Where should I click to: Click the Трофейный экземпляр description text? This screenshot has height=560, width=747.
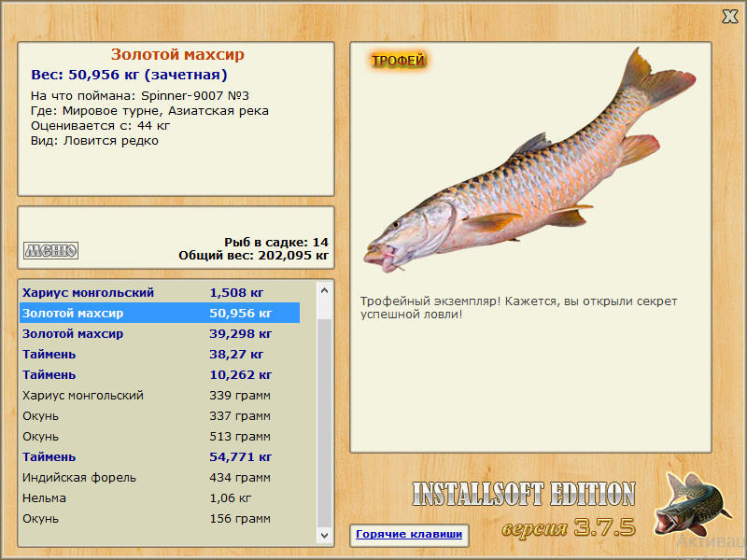518,308
